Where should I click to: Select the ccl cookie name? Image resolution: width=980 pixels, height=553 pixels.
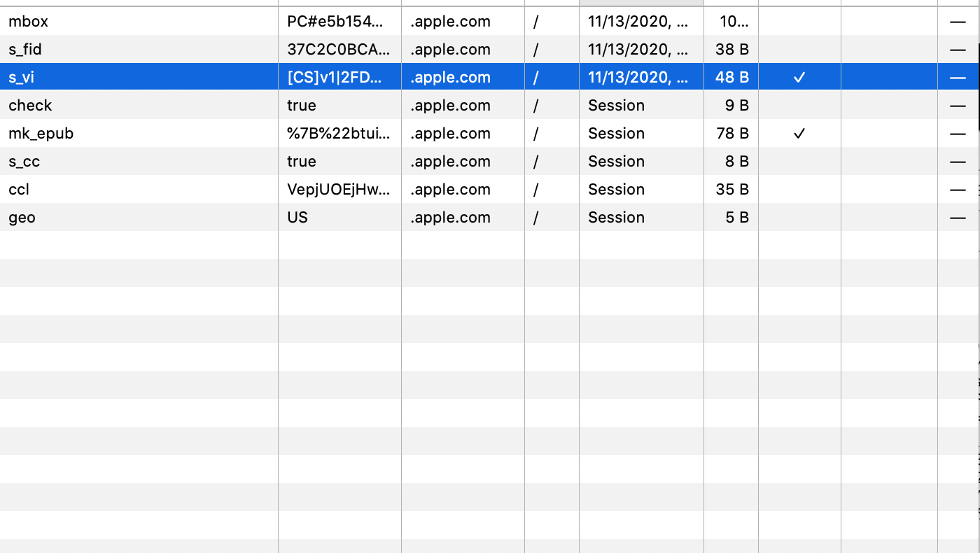pyautogui.click(x=19, y=190)
